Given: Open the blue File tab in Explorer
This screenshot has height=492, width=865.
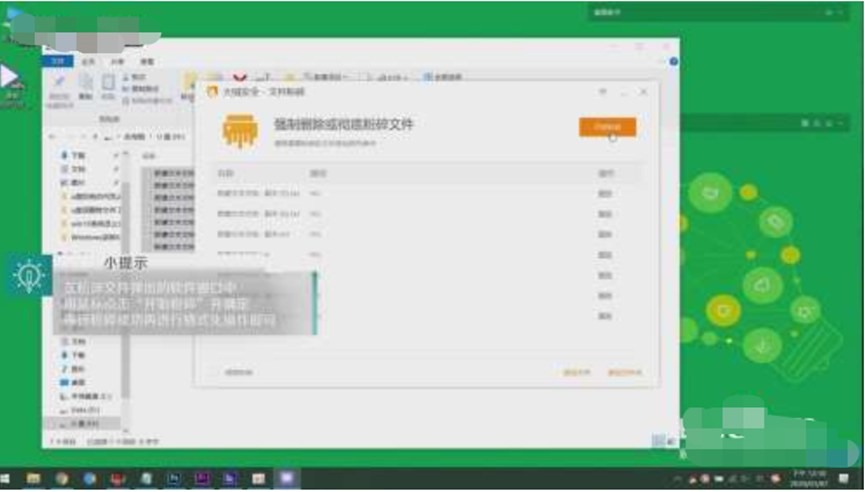Looking at the screenshot, I should [x=58, y=61].
